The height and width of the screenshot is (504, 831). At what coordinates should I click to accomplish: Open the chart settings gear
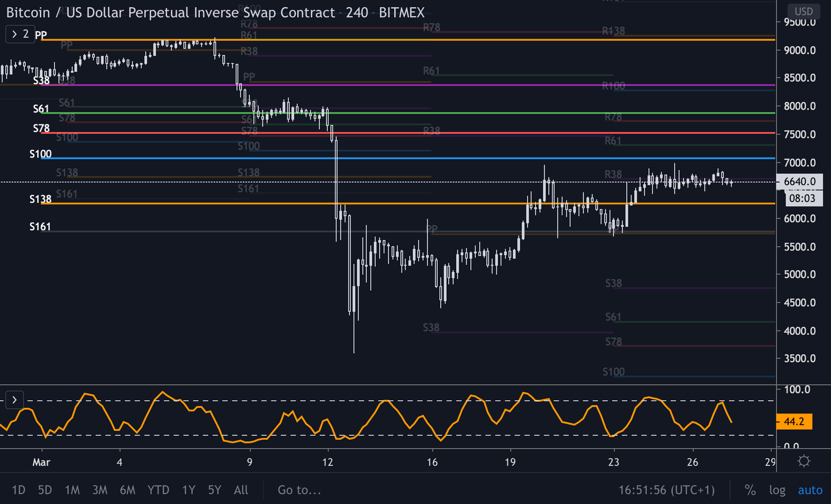point(804,462)
